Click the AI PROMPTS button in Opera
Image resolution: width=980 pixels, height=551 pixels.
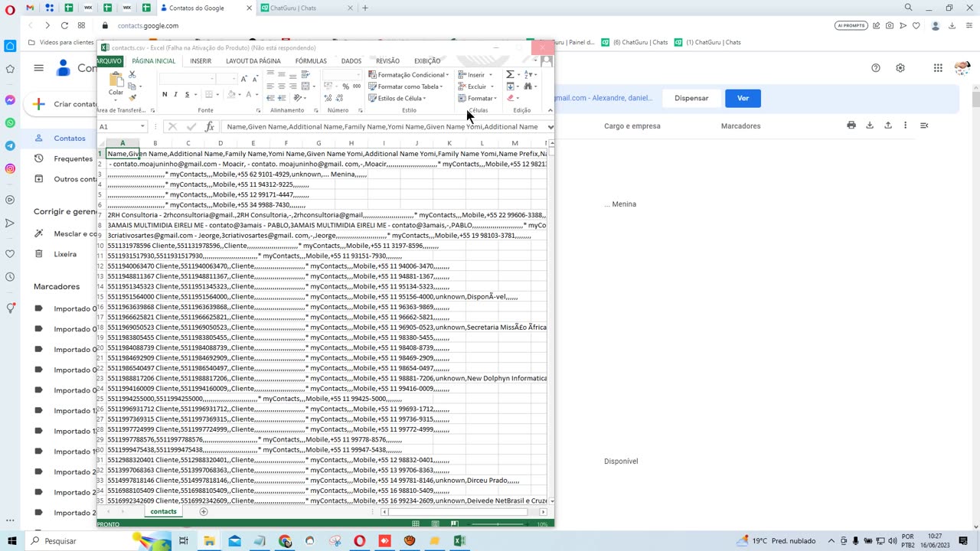[x=851, y=25]
